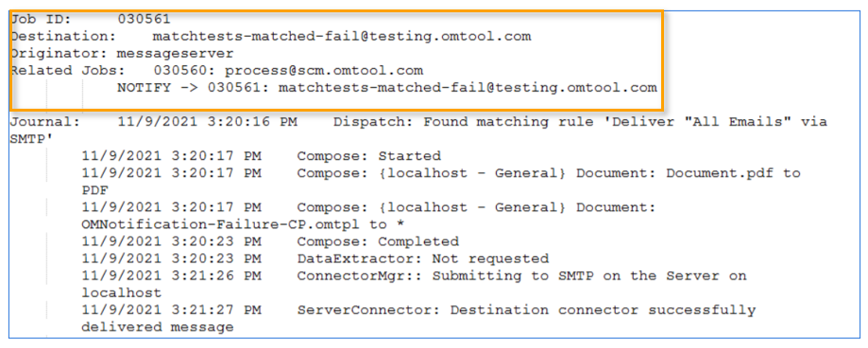Click the Related Jobs label

(x=68, y=71)
